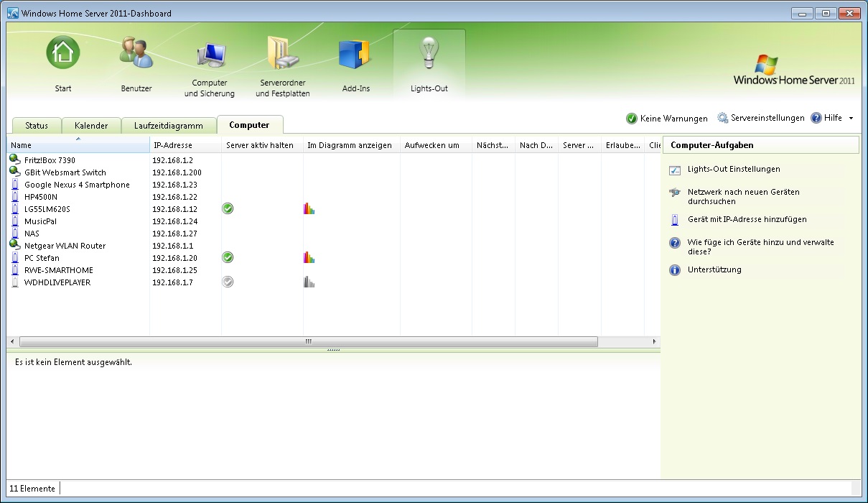Image resolution: width=868 pixels, height=503 pixels.
Task: Sort by the Name column header
Action: pyautogui.click(x=78, y=145)
